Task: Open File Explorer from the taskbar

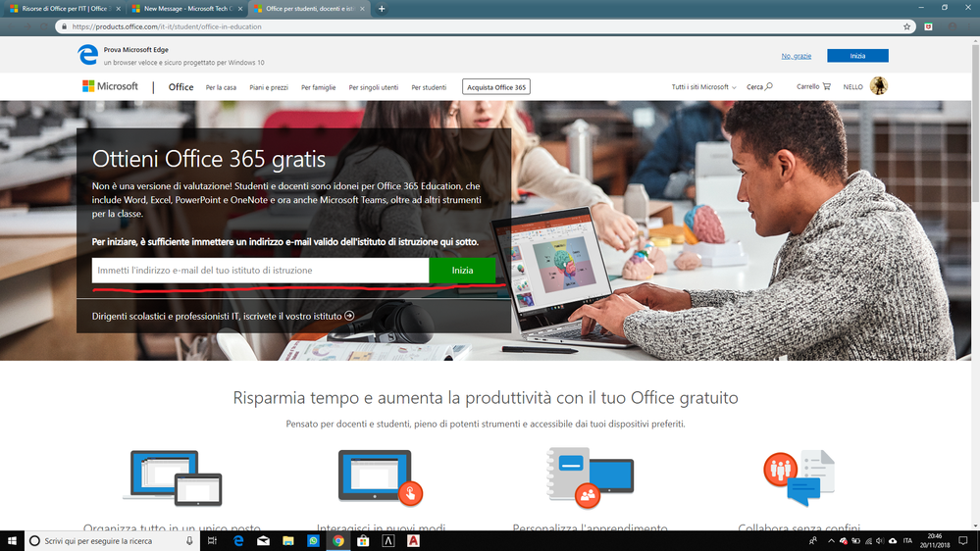Action: 288,541
